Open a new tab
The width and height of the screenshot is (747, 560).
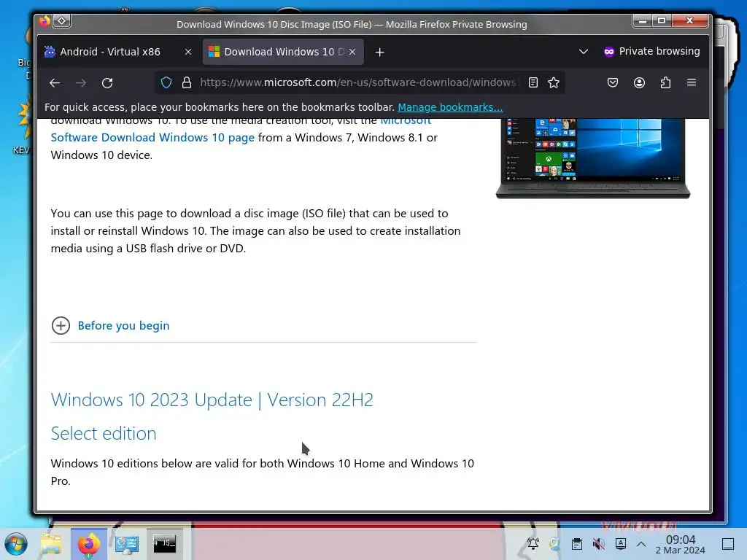tap(379, 52)
